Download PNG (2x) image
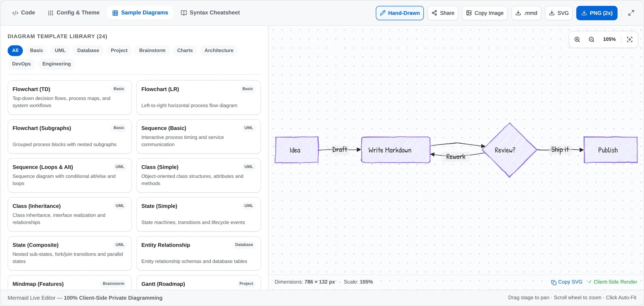Image resolution: width=644 pixels, height=306 pixels. tap(597, 13)
